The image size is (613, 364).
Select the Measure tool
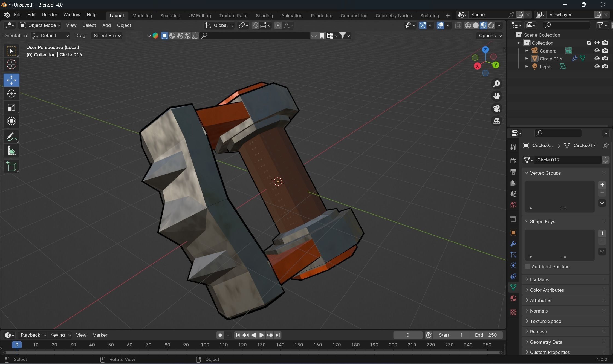click(x=11, y=151)
